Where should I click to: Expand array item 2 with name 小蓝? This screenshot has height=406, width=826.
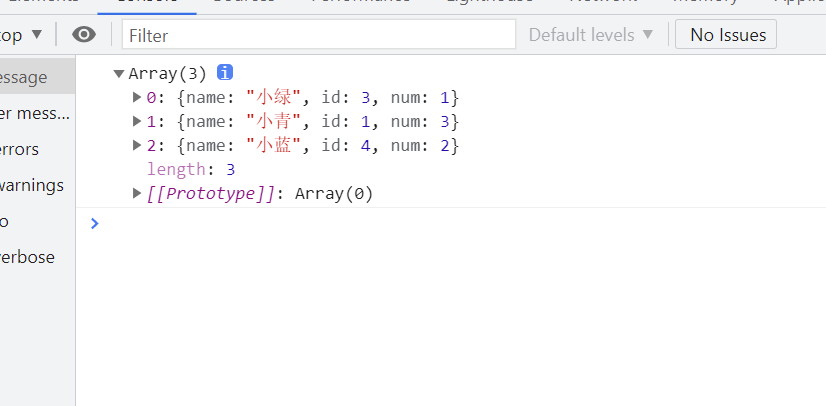[x=138, y=146]
